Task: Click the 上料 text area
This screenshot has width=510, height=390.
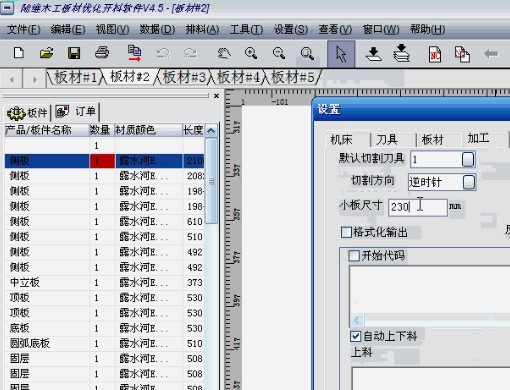Action: coord(431,378)
